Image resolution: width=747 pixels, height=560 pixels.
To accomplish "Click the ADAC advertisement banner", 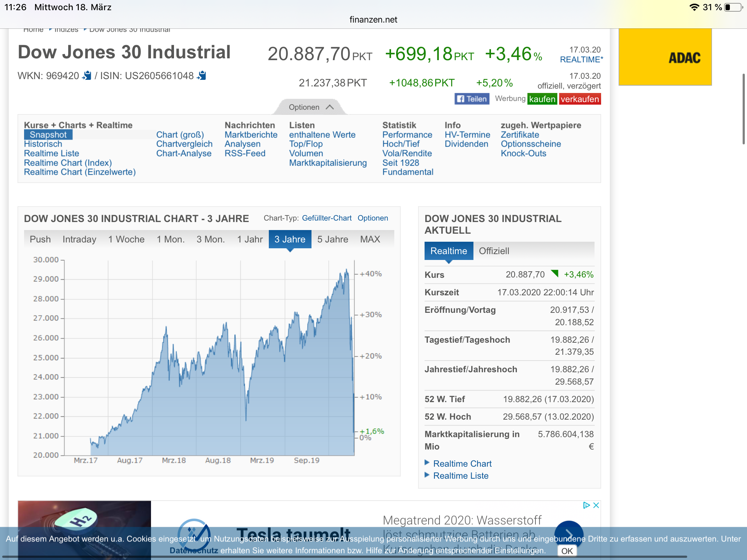I will [x=665, y=57].
